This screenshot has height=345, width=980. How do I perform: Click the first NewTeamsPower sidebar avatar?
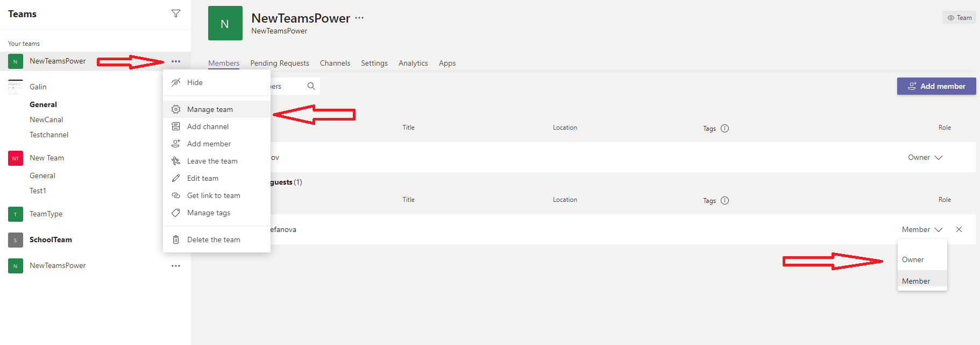click(16, 61)
